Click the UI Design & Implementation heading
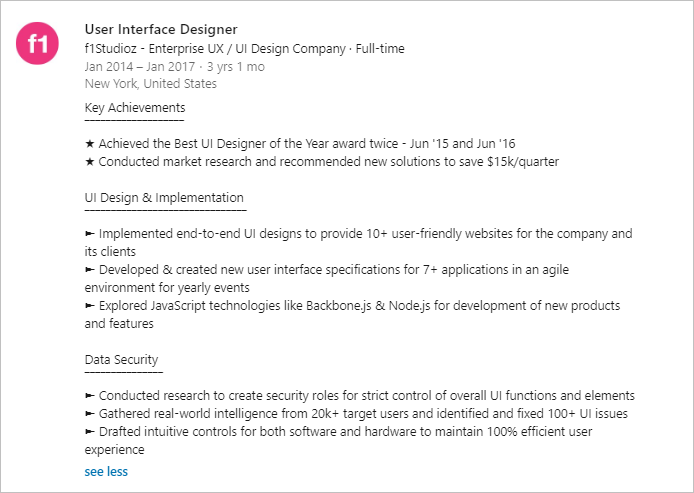The height and width of the screenshot is (493, 694). pos(164,198)
